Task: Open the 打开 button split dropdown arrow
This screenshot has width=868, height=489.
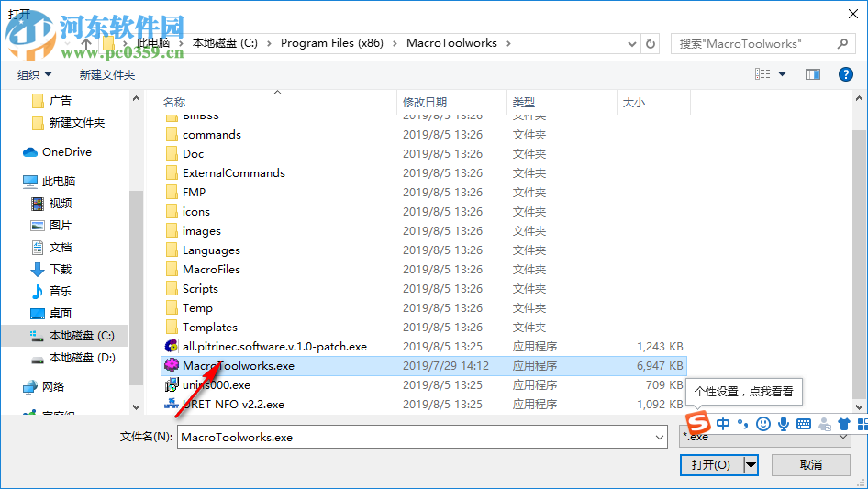Action: (751, 464)
